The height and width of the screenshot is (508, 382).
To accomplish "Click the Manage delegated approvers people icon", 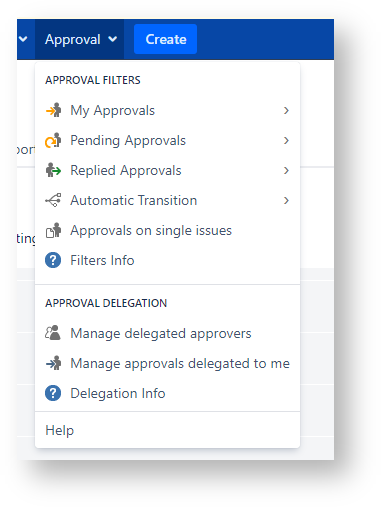I will [x=53, y=333].
